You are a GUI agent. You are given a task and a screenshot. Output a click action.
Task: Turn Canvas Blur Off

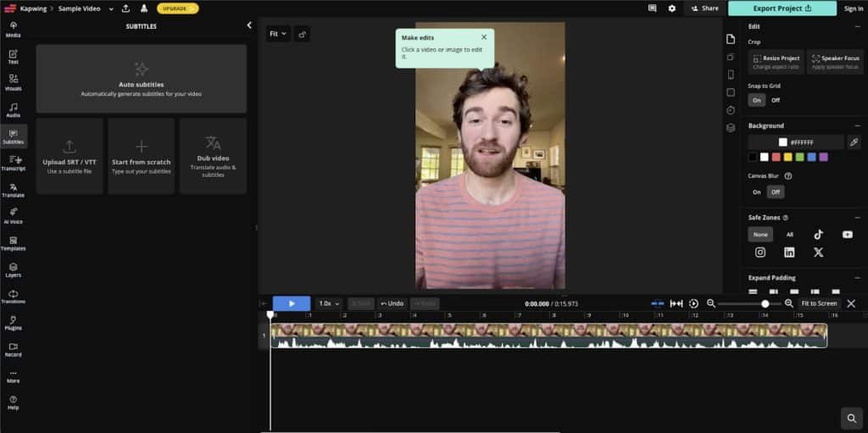[776, 192]
